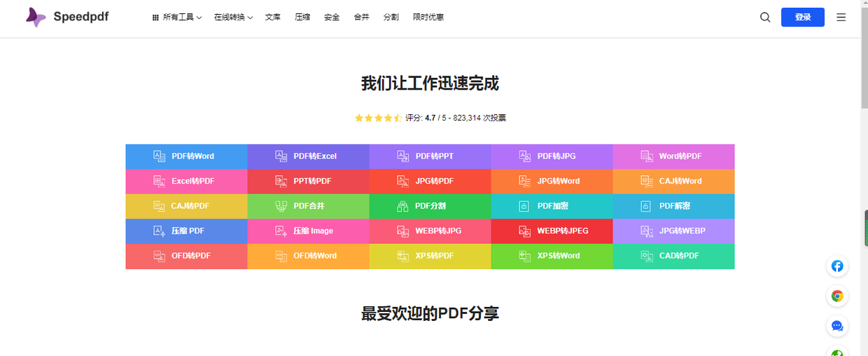The height and width of the screenshot is (356, 868).
Task: Open the Excel转PDF converter tile
Action: click(x=186, y=181)
